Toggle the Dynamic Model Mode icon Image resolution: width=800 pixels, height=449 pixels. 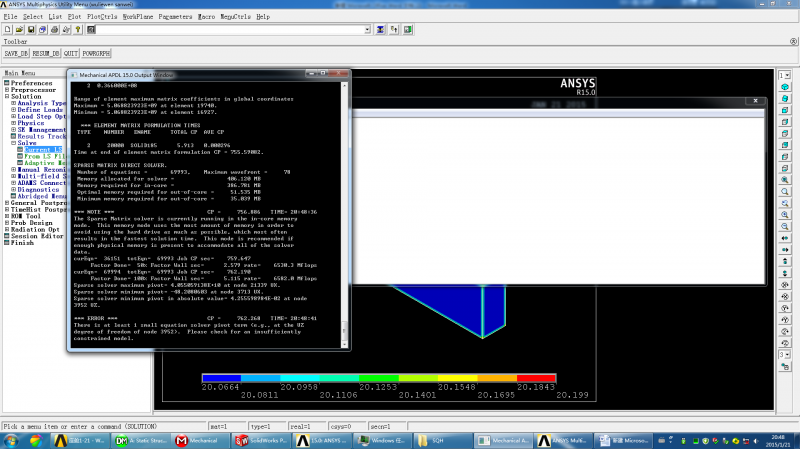click(785, 367)
